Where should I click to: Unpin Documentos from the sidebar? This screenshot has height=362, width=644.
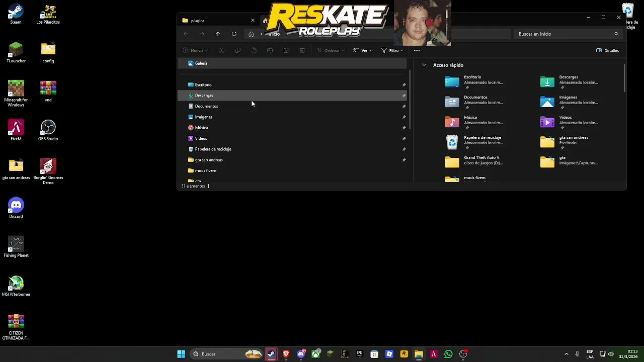tap(404, 107)
